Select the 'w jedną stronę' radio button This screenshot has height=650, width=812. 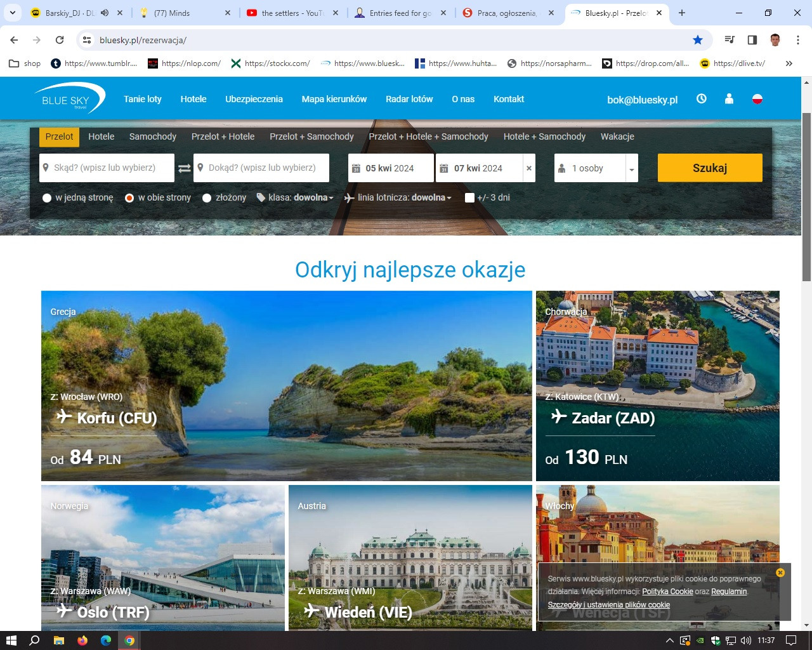point(47,198)
